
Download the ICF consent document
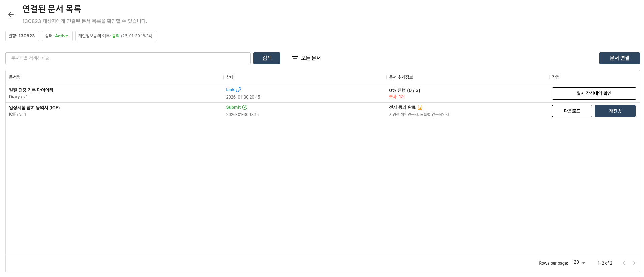tap(572, 111)
